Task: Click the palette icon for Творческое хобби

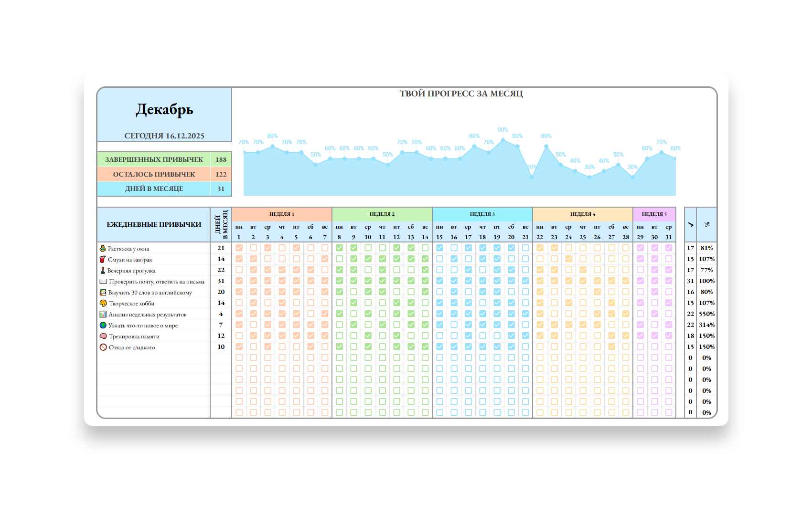Action: point(103,303)
